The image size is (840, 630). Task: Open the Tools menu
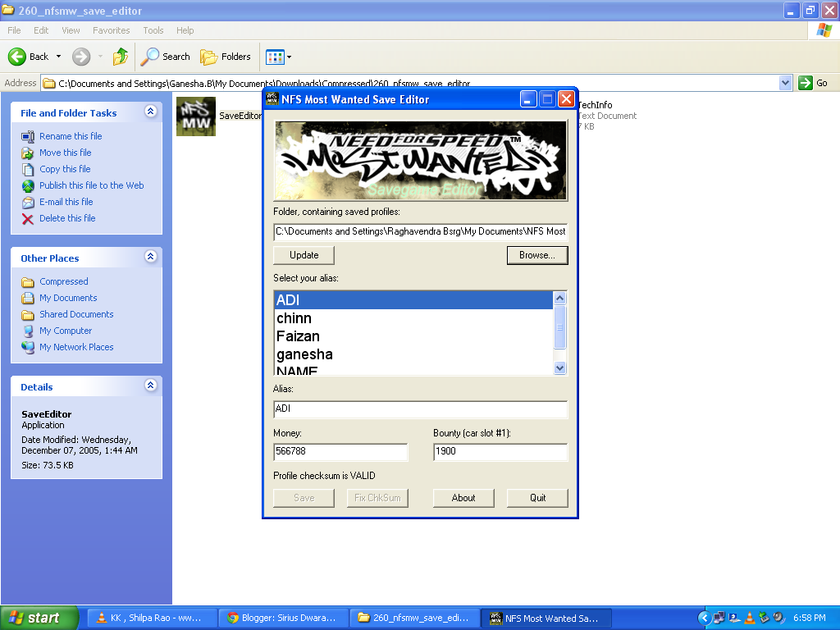tap(153, 30)
